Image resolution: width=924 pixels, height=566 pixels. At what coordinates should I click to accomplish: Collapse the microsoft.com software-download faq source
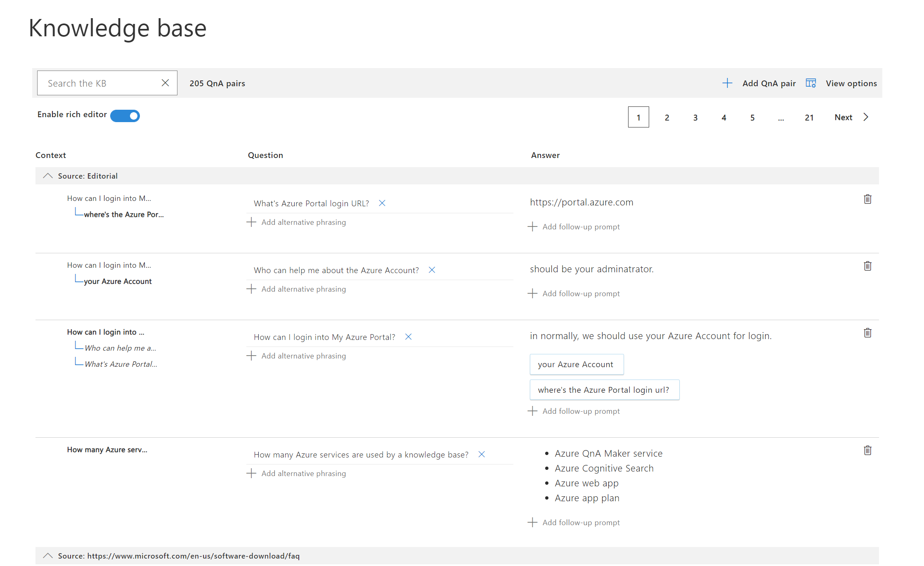[48, 556]
